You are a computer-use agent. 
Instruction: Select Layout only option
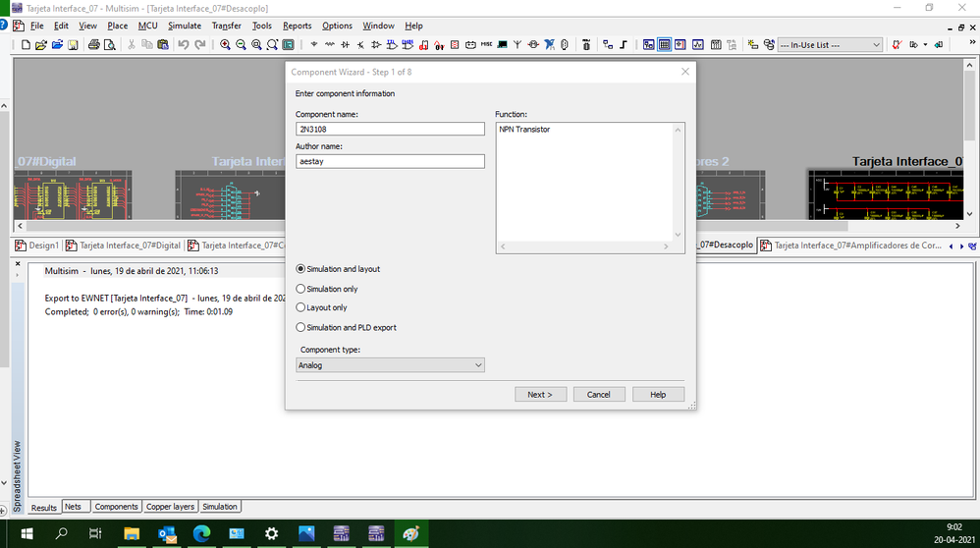tap(321, 307)
